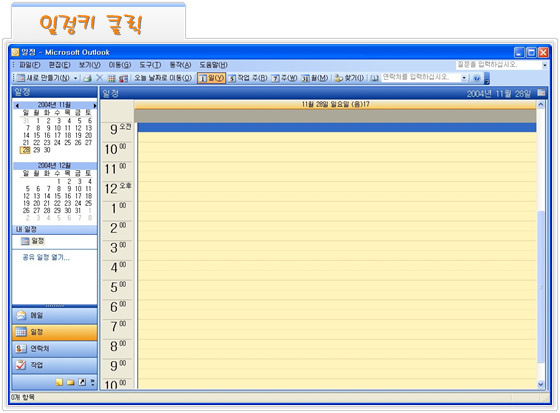Click the Delete X icon in the toolbar
This screenshot has width=560, height=413.
click(100, 78)
